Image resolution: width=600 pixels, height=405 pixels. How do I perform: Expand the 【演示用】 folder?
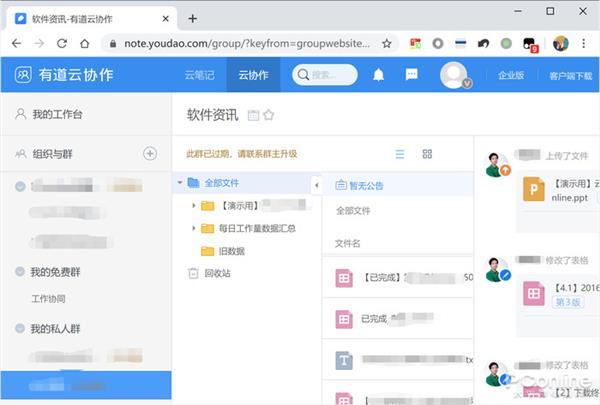(x=194, y=206)
